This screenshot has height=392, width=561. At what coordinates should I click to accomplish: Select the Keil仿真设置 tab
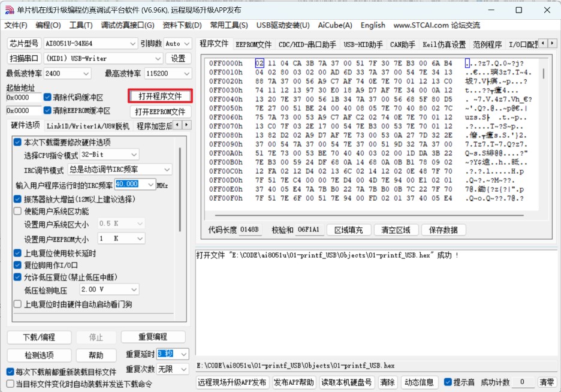click(x=445, y=43)
